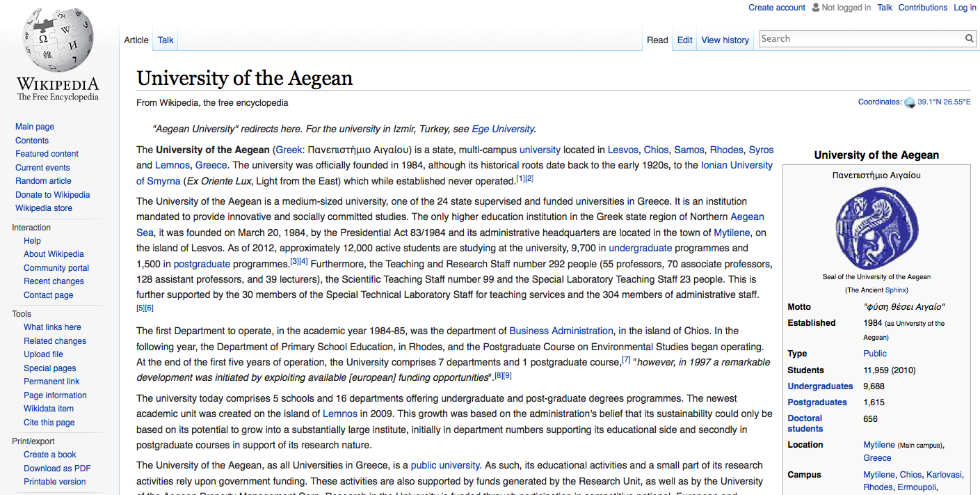Image resolution: width=980 pixels, height=495 pixels.
Task: Open Contents in the sidebar
Action: point(32,141)
